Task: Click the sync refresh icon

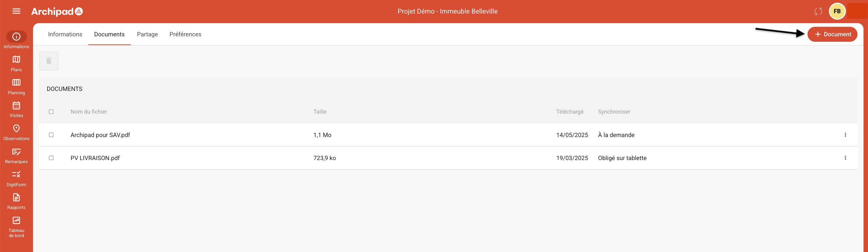Action: point(818,12)
